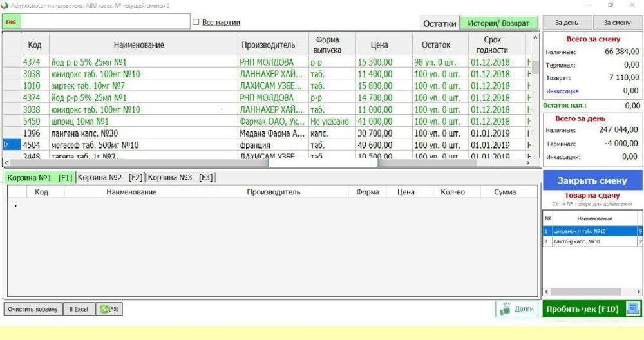Select the За смену tab
Screen dimensions: 644x340
(x=617, y=23)
